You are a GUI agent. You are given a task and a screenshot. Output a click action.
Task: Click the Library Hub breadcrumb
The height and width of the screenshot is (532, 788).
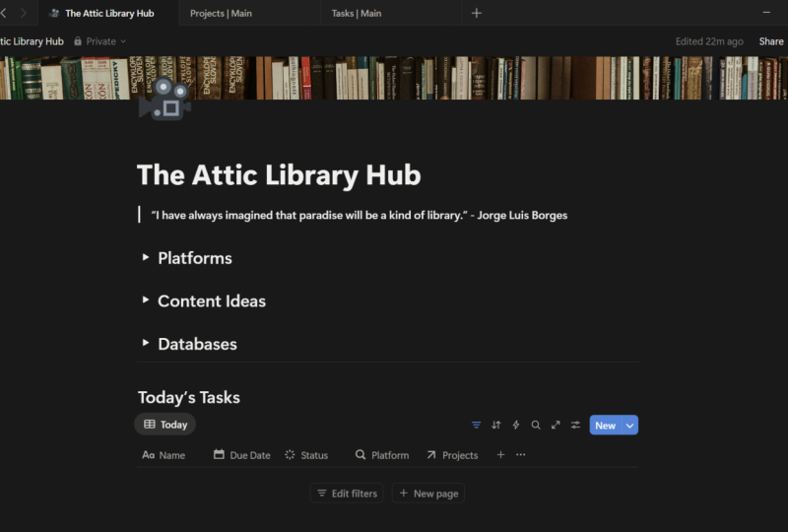tap(32, 41)
